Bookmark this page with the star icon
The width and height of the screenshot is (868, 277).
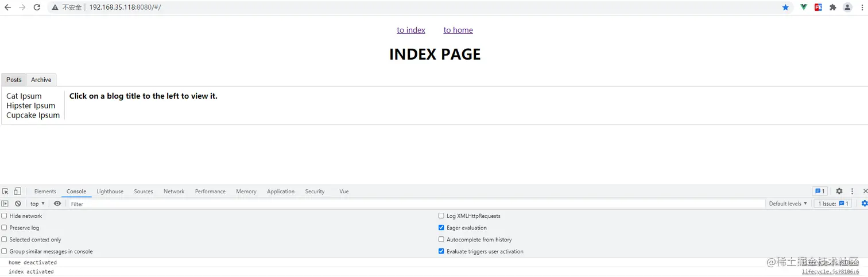click(785, 7)
